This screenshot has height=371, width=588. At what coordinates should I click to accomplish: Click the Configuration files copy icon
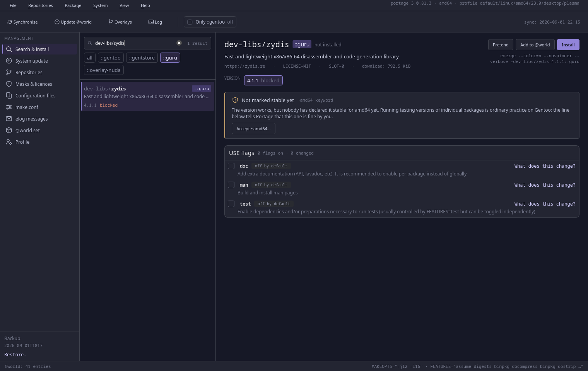point(9,95)
